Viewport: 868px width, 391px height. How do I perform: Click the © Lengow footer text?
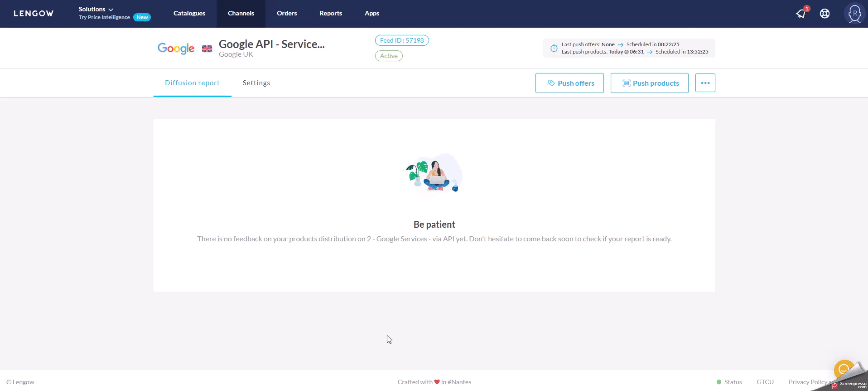[x=20, y=382]
